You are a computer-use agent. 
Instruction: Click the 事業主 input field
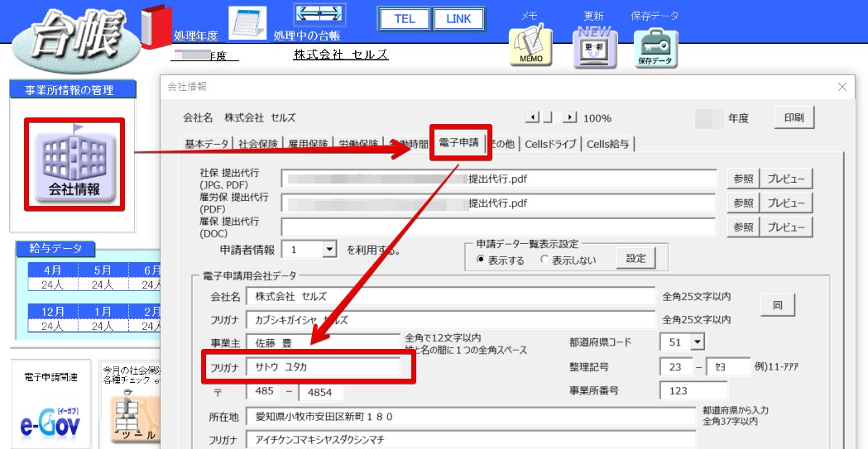tap(324, 343)
